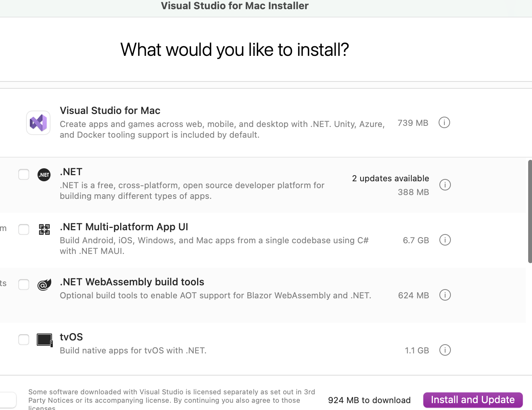Show info for .NET Multi-platform App UI
Screen dimensions: 532x410
point(445,240)
